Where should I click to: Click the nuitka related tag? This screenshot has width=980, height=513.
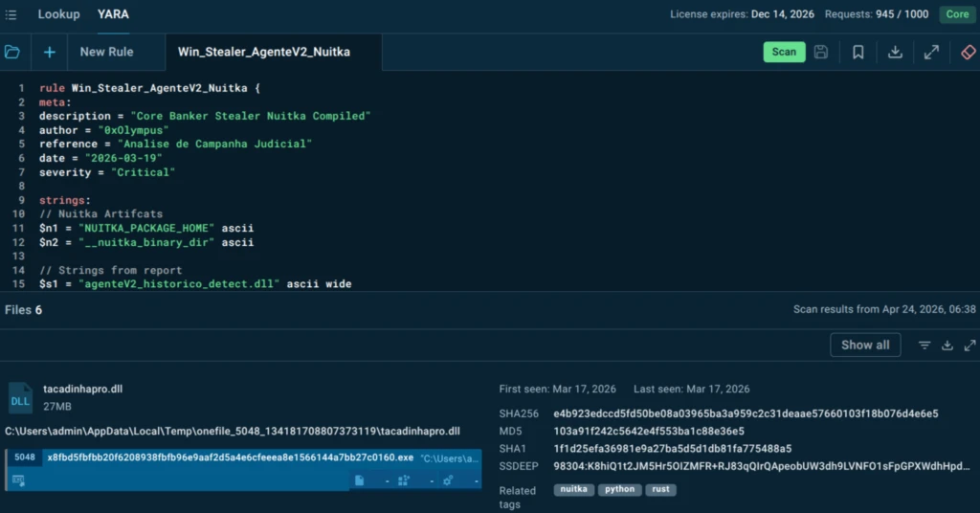pos(573,489)
